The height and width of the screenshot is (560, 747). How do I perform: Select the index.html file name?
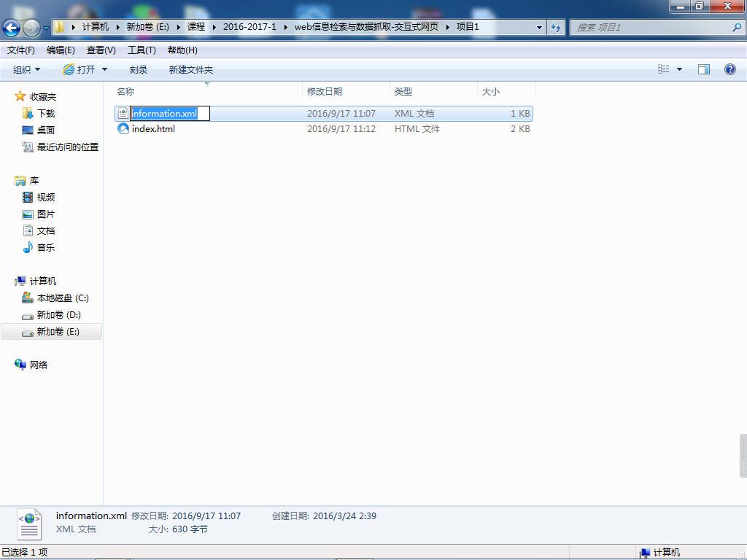153,128
